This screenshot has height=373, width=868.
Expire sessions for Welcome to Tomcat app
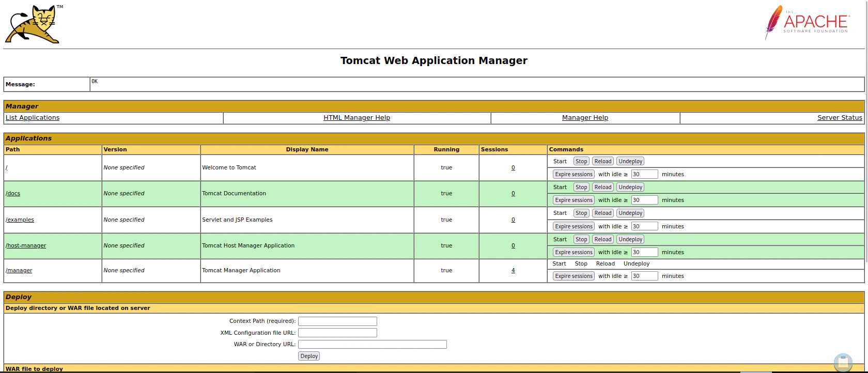pos(574,174)
